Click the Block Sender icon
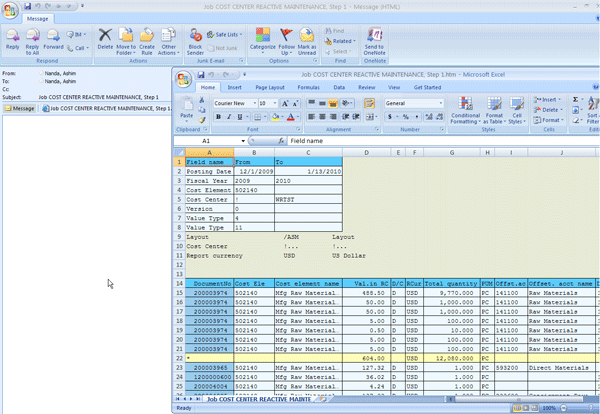600x414 pixels. coord(195,36)
